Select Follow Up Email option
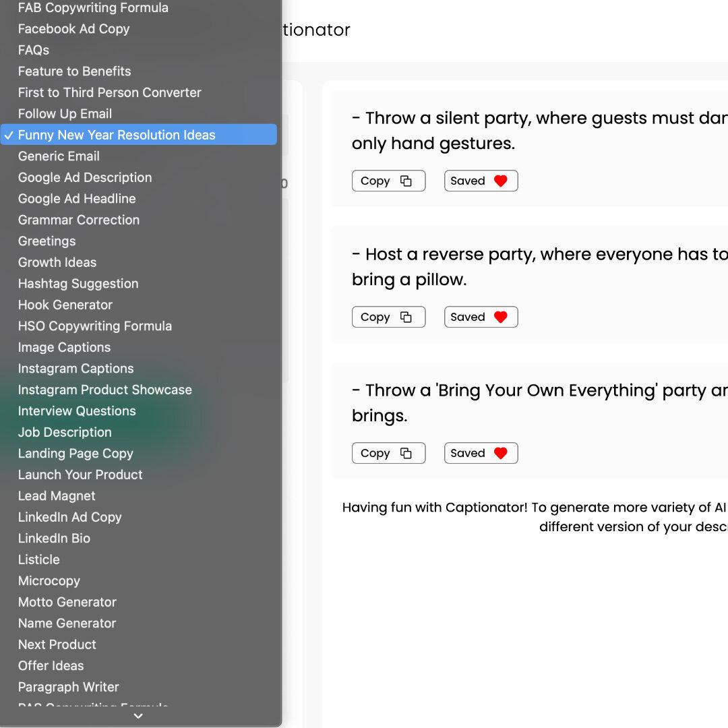This screenshot has width=728, height=728. coord(139,114)
